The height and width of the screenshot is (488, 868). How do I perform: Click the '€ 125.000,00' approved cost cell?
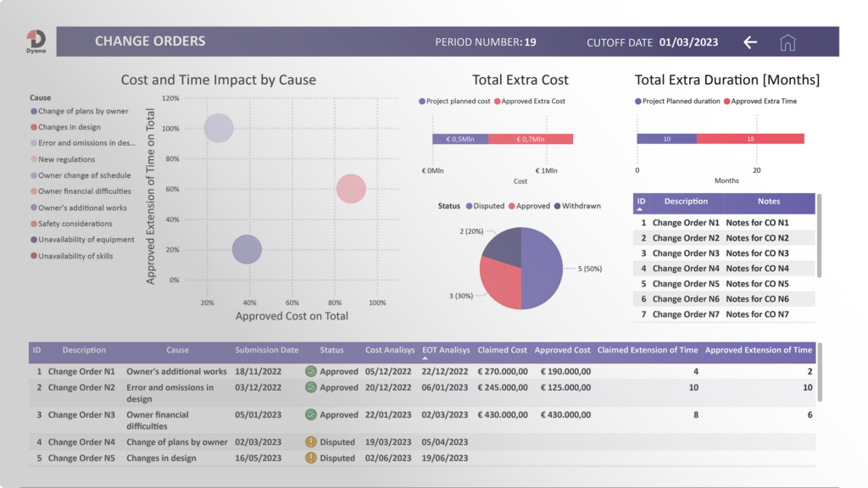coord(565,387)
